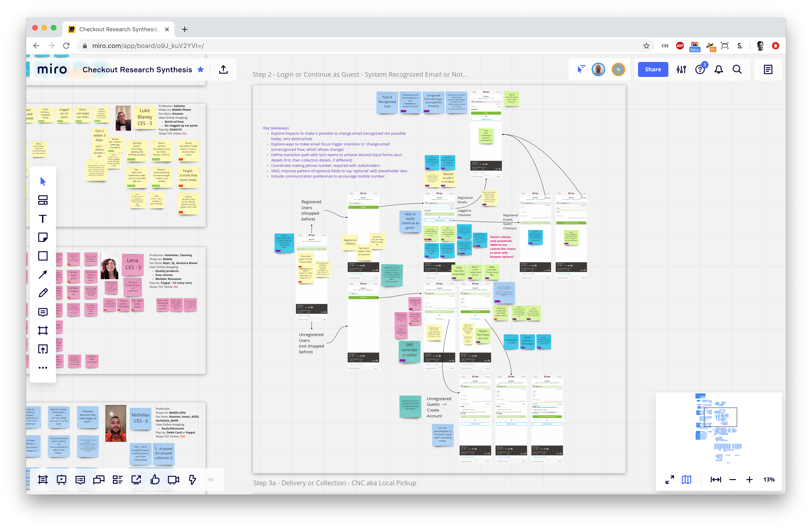Open a new browser tab

184,29
